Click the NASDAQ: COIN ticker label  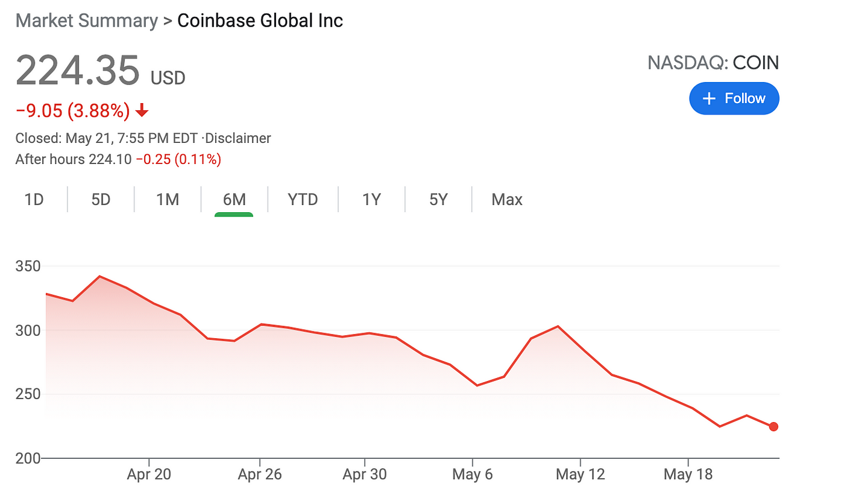tap(713, 63)
